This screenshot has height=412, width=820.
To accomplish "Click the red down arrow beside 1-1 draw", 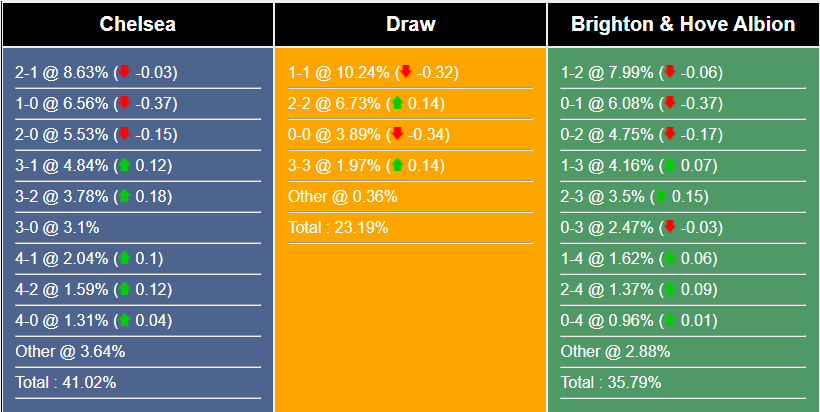I will click(x=405, y=72).
